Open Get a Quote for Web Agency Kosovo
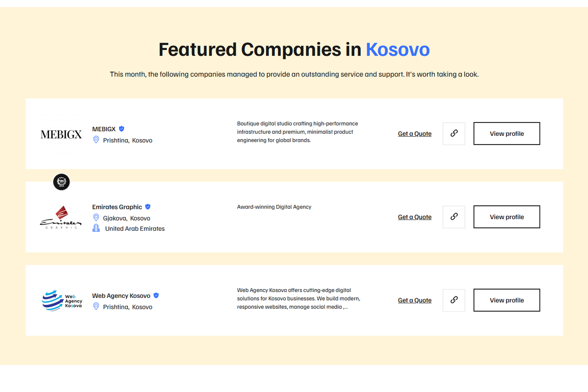This screenshot has height=392, width=588. click(415, 300)
